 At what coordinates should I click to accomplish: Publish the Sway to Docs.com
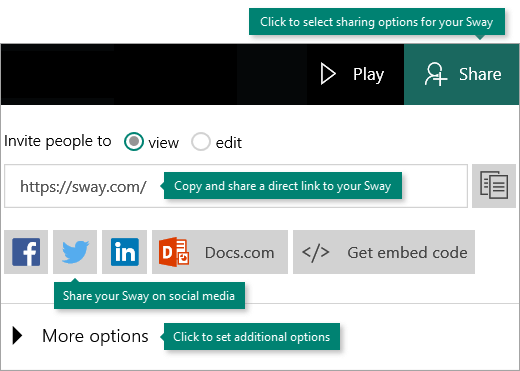pyautogui.click(x=220, y=252)
